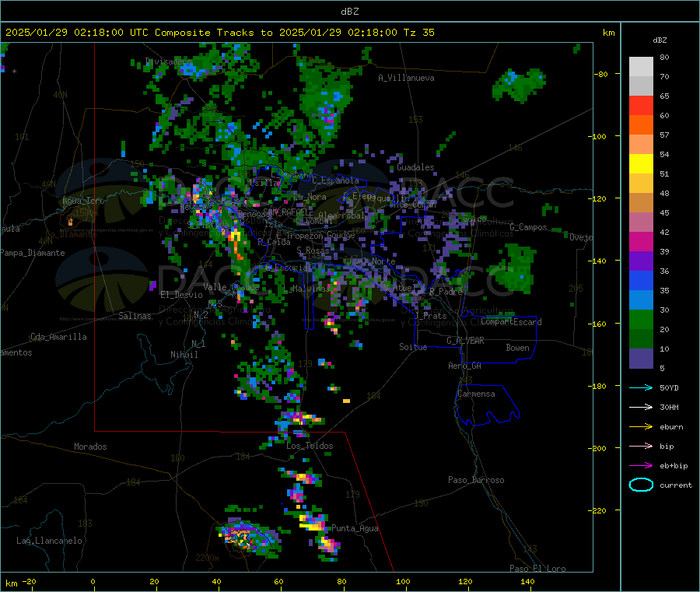Select the red color band below 65
Screen dimensions: 700x592
[x=641, y=105]
